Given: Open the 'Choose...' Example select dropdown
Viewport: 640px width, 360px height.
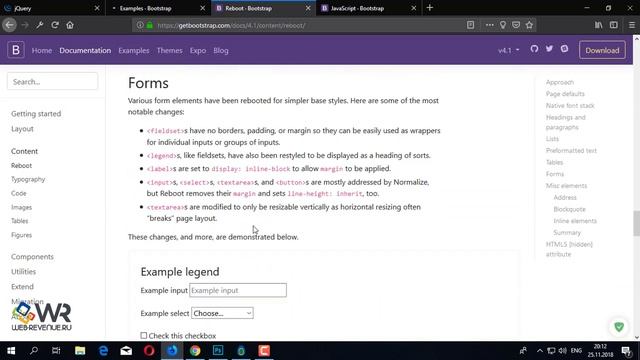Looking at the screenshot, I should (x=222, y=313).
